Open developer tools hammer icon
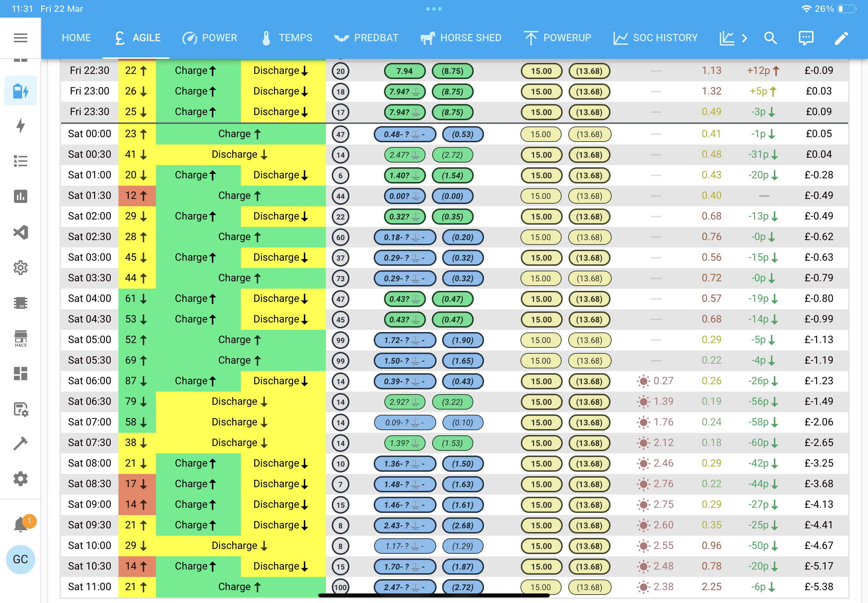The height and width of the screenshot is (603, 868). (x=20, y=443)
